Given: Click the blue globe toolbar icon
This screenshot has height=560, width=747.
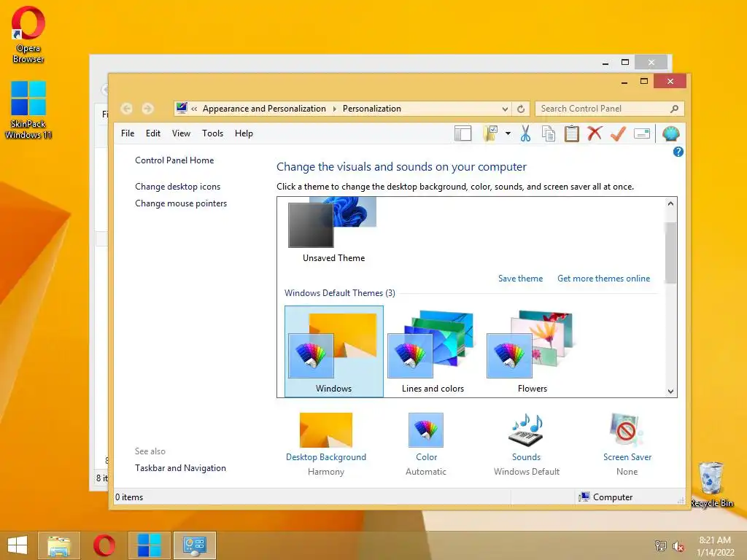Looking at the screenshot, I should tap(671, 134).
